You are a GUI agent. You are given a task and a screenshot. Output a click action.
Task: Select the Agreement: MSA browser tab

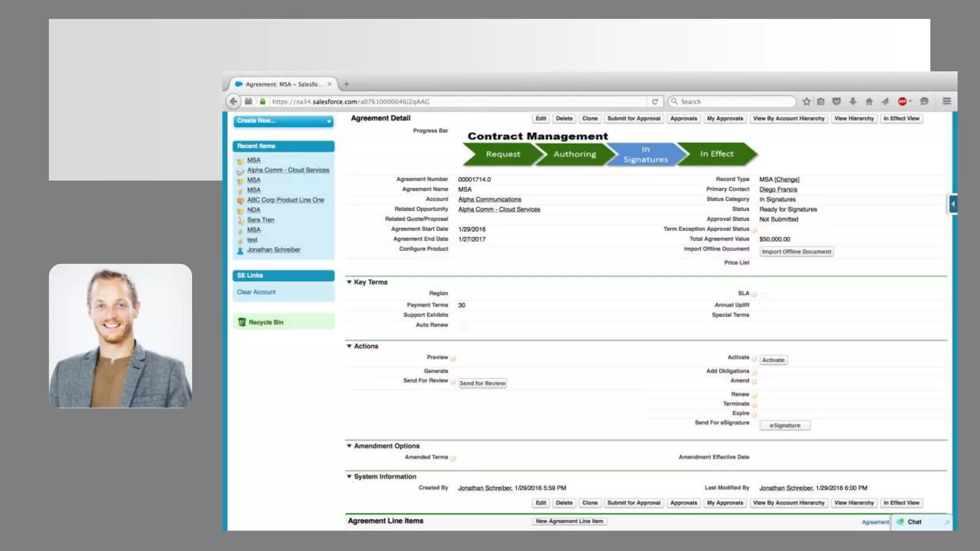pyautogui.click(x=283, y=84)
